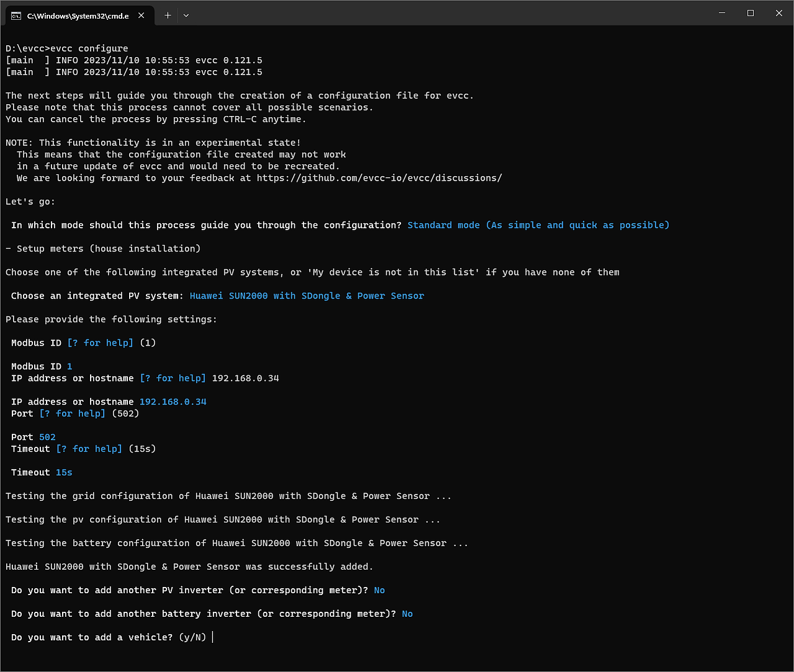Screen dimensions: 794x672
Task: Click the blue Timeout value 15s
Action: pyautogui.click(x=64, y=473)
